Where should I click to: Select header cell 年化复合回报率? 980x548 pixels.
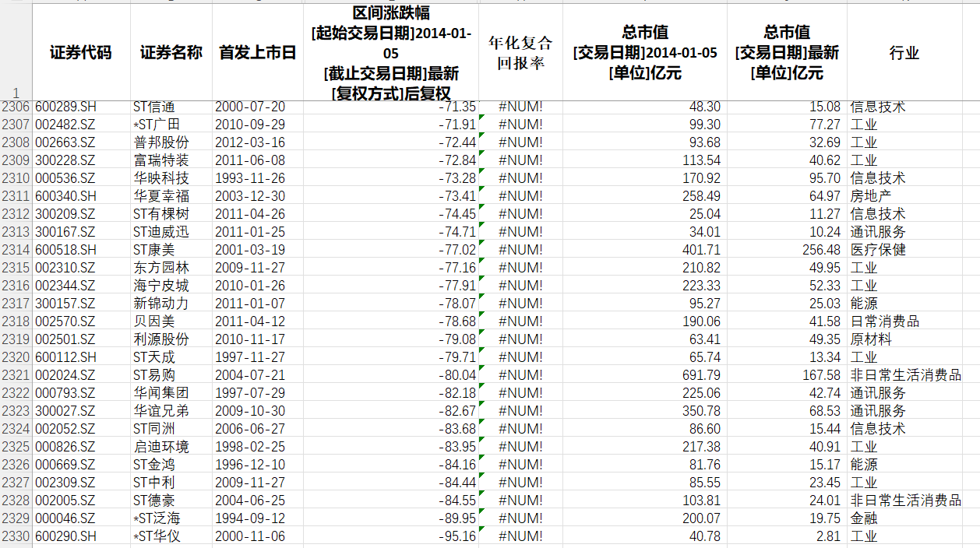tap(520, 53)
